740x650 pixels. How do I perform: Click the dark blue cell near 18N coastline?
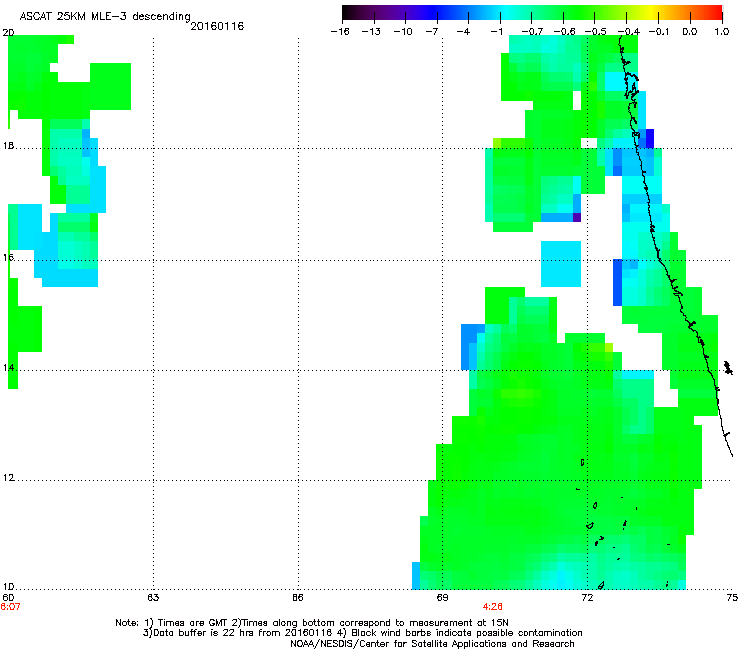(x=650, y=138)
